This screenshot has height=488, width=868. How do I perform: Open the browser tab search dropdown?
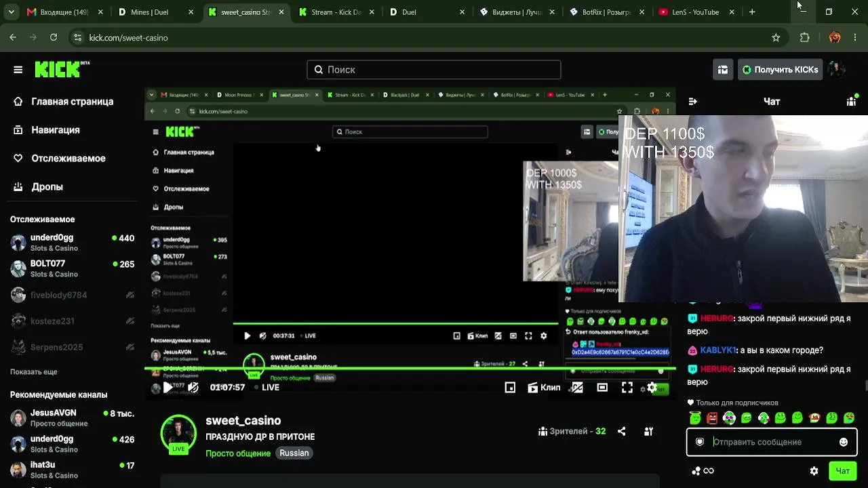coord(11,12)
